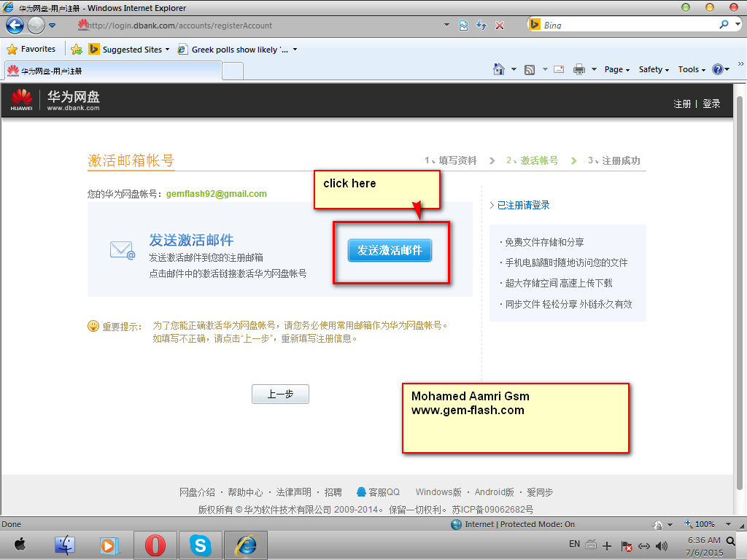Open 招聘 footer link
Image resolution: width=747 pixels, height=560 pixels.
click(x=333, y=492)
